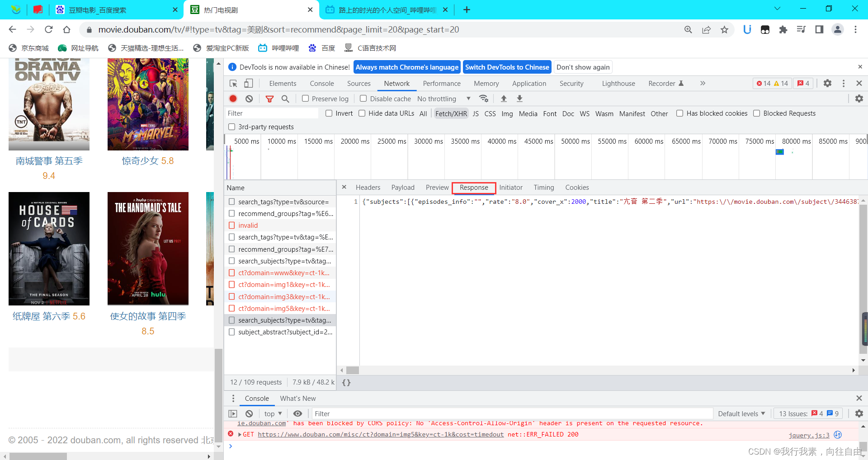Open 13 Issues counter button
868x460 pixels.
808,413
